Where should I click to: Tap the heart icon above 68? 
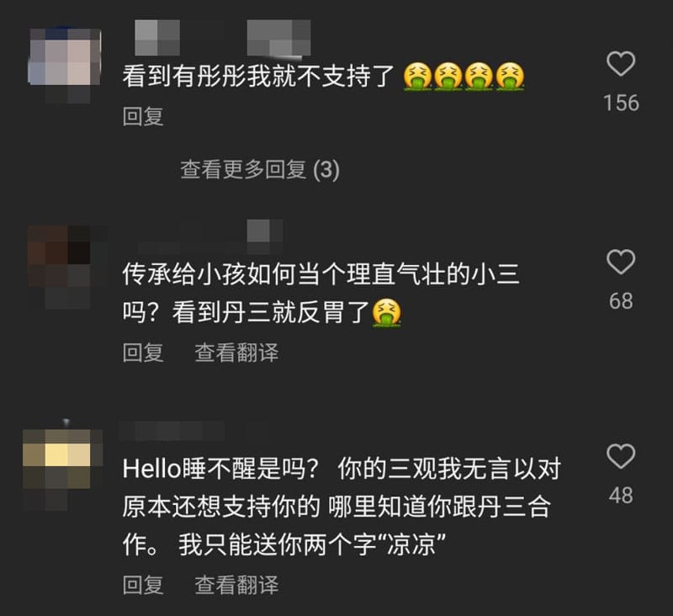click(x=621, y=262)
